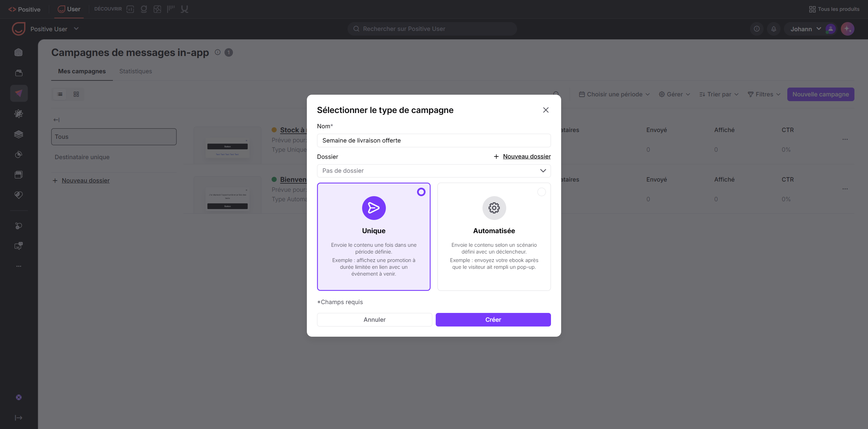Viewport: 868px width, 429px height.
Task: Click the Positive logo in top bar
Action: pyautogui.click(x=24, y=9)
